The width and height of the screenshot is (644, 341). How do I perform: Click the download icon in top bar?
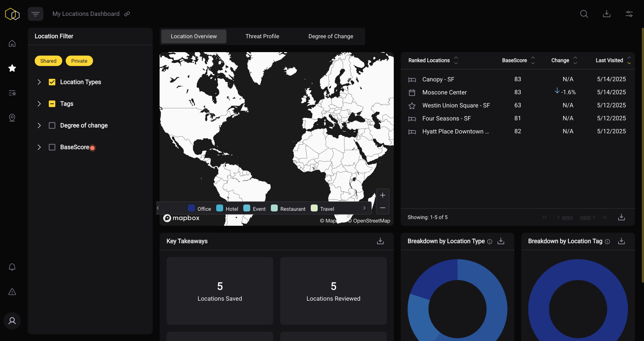[x=607, y=14]
